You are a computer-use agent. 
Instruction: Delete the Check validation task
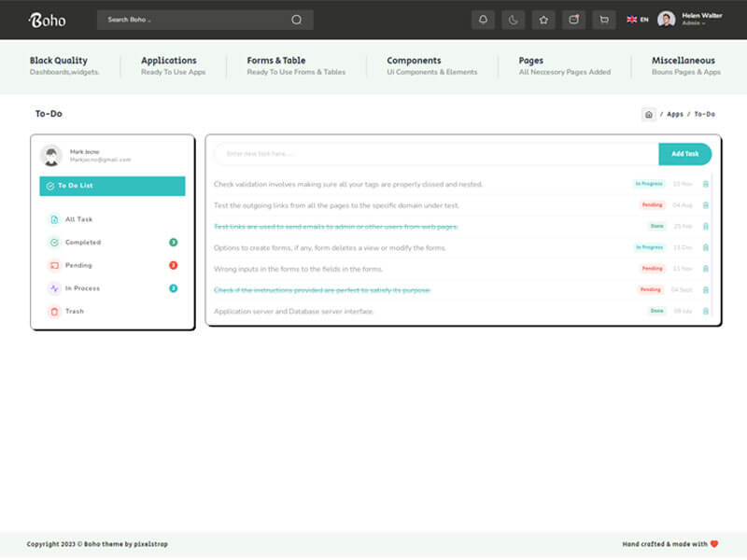coord(706,184)
